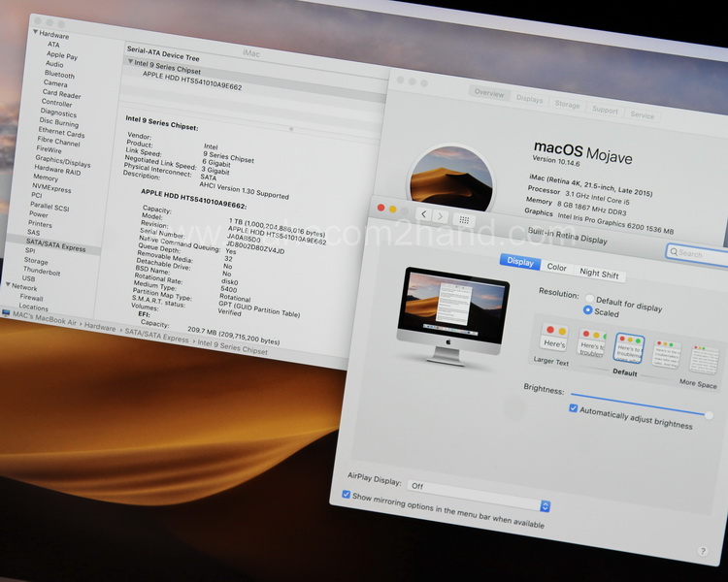Select SAS in the sidebar
The width and height of the screenshot is (728, 582).
tap(33, 232)
